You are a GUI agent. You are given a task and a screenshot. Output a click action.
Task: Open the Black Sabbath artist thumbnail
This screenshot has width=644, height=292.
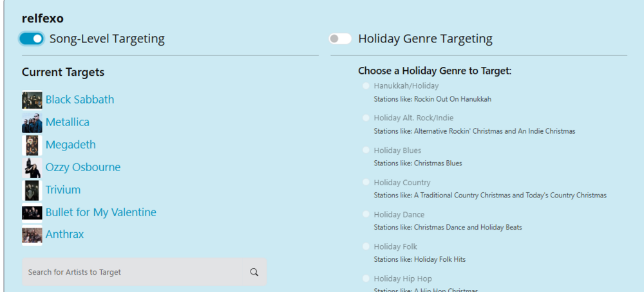[x=32, y=100]
